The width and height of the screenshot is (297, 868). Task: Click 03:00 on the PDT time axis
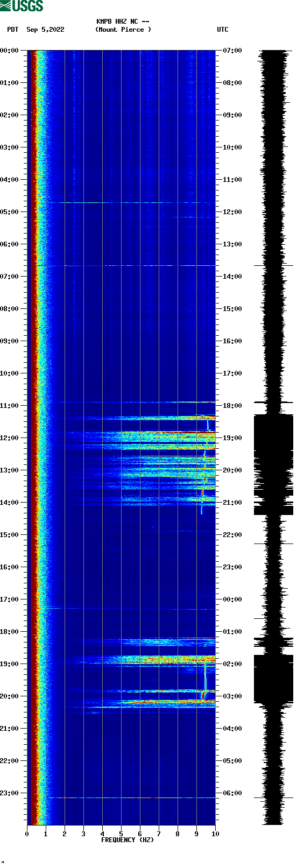[10, 147]
